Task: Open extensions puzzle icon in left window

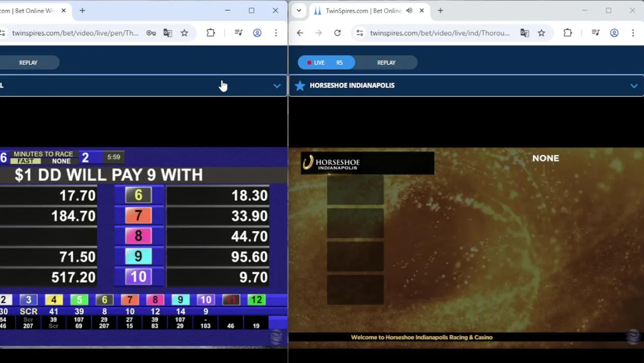Action: [x=211, y=33]
